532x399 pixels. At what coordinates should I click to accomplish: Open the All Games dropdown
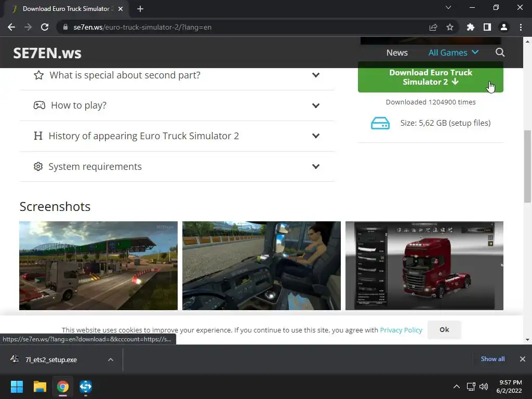[453, 52]
